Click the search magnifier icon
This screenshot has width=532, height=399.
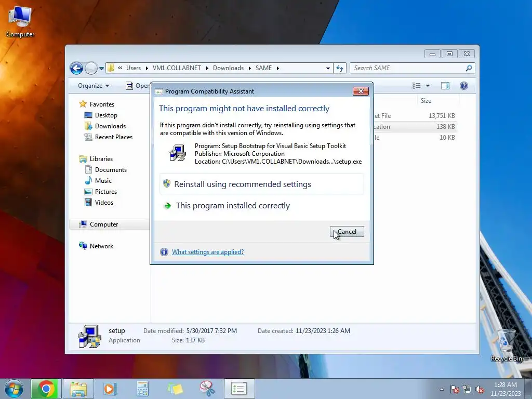point(469,68)
